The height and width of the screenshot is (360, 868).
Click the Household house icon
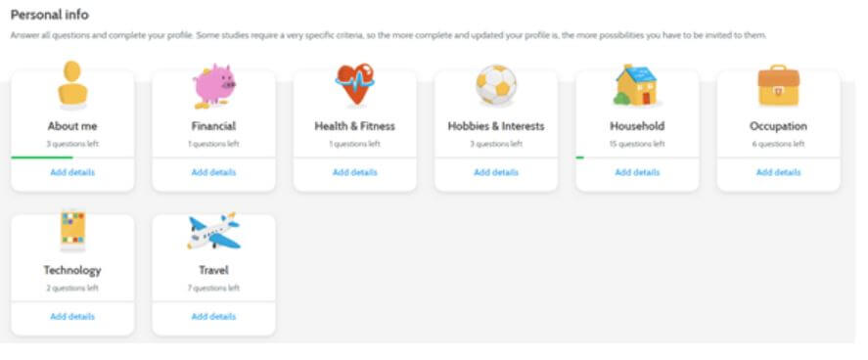coord(636,85)
